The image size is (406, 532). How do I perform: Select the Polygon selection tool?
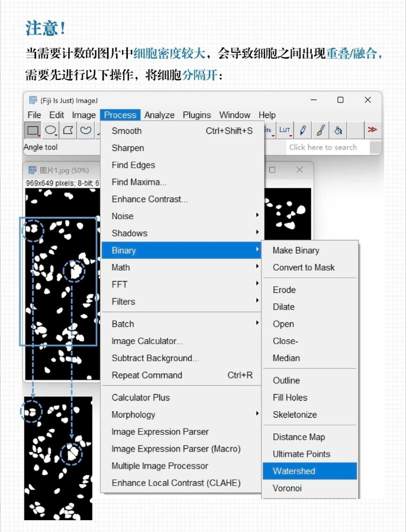click(x=69, y=130)
